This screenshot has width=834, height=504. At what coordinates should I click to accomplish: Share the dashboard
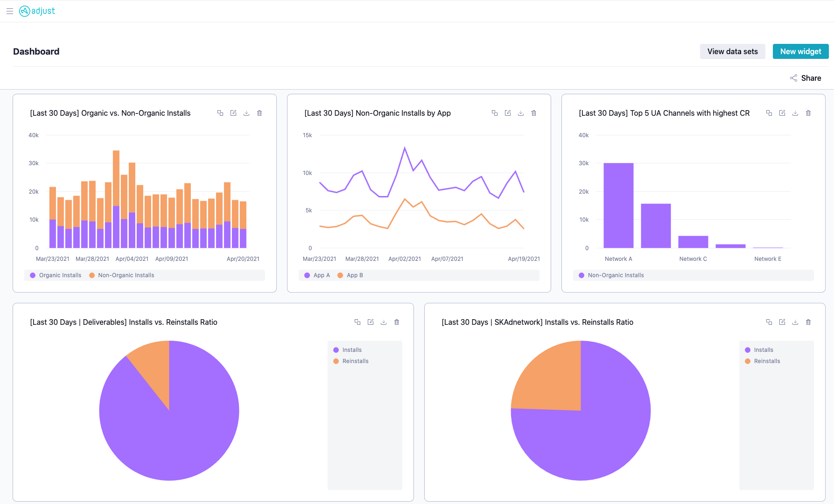tap(806, 78)
